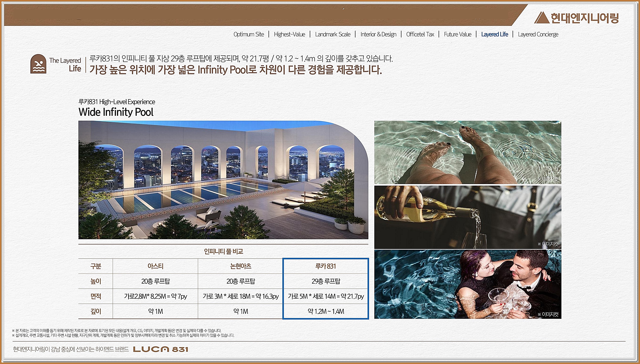Screen dimensions: 640x364
Task: Click footer text '강남 중심에 선보이는 하이엔드 브랜드'
Action: click(x=71, y=349)
